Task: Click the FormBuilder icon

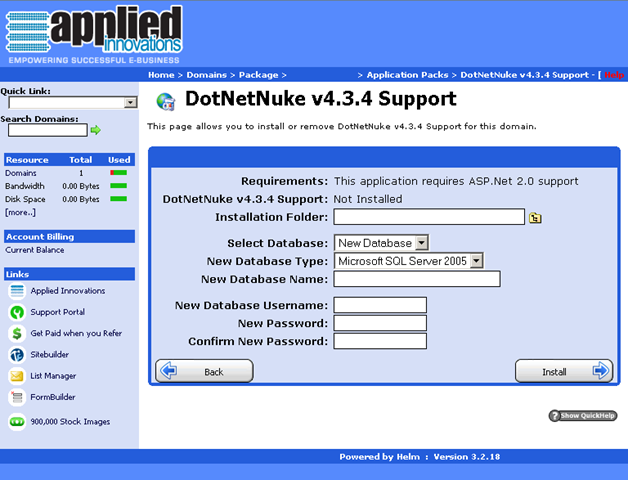Action: (16, 397)
